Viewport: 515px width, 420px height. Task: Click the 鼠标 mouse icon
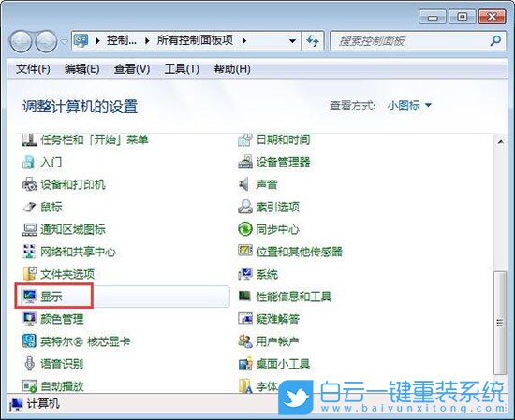tap(29, 207)
